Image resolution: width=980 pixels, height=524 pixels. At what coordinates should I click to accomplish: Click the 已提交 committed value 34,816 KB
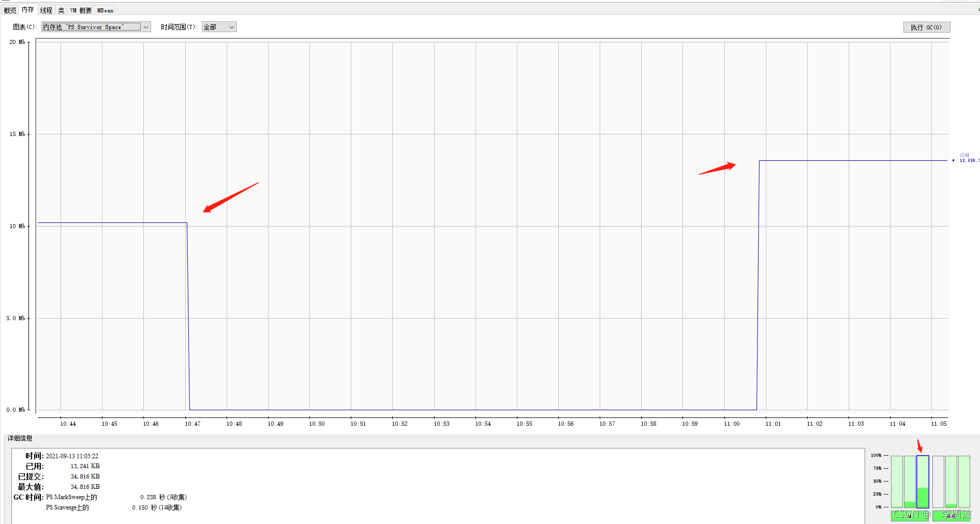click(85, 476)
